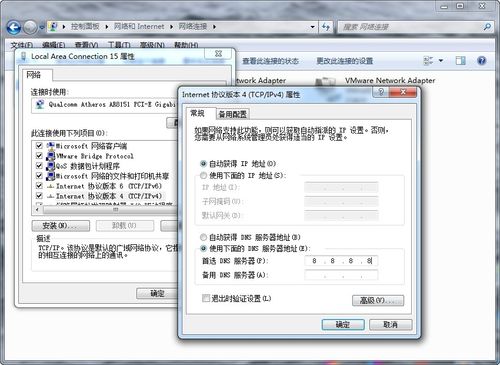
Task: Click 控制面板 breadcrumb in address bar
Action: click(x=85, y=26)
